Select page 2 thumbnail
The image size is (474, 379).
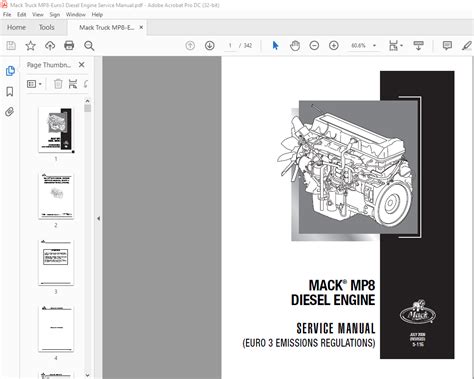click(56, 196)
